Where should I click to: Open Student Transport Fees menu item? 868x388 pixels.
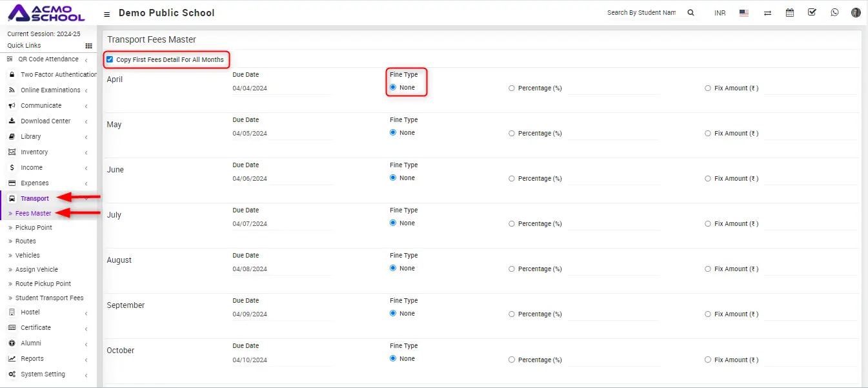[x=49, y=298]
